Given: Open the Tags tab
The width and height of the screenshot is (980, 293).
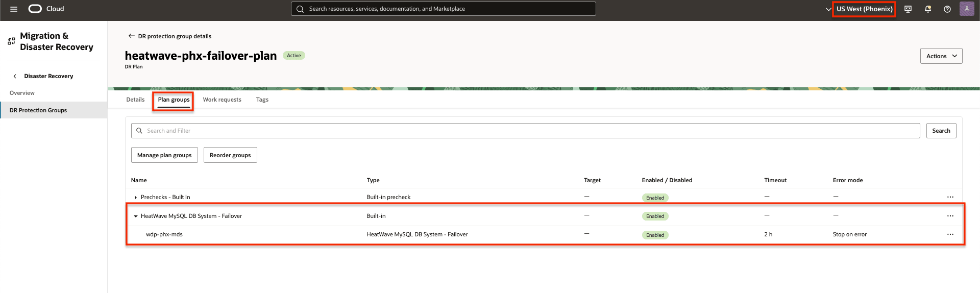Looking at the screenshot, I should point(262,100).
